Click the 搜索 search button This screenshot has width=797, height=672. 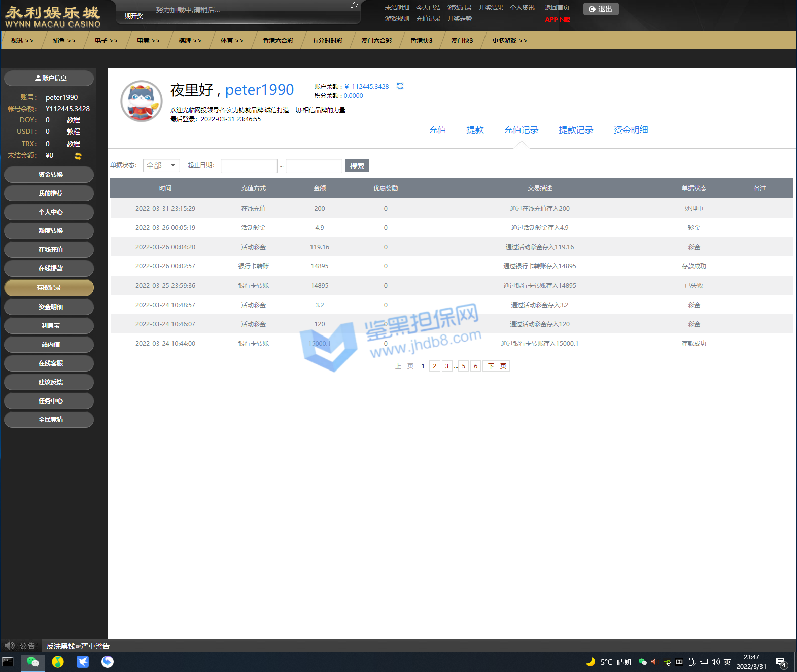(x=357, y=166)
